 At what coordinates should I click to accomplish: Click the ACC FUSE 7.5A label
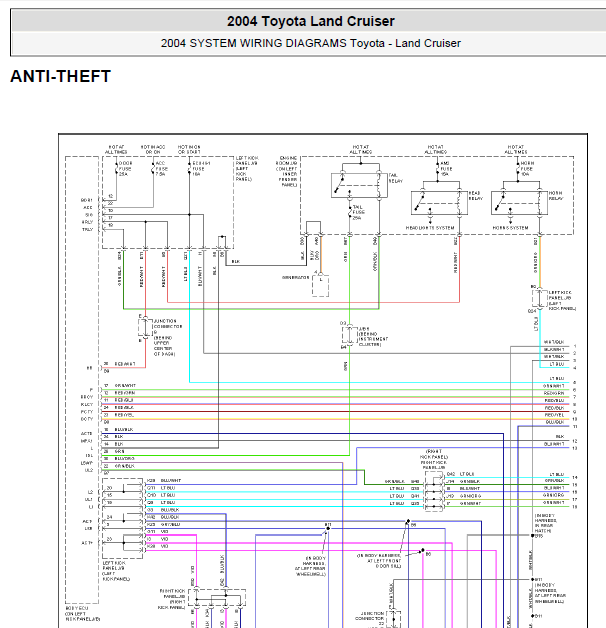point(162,169)
